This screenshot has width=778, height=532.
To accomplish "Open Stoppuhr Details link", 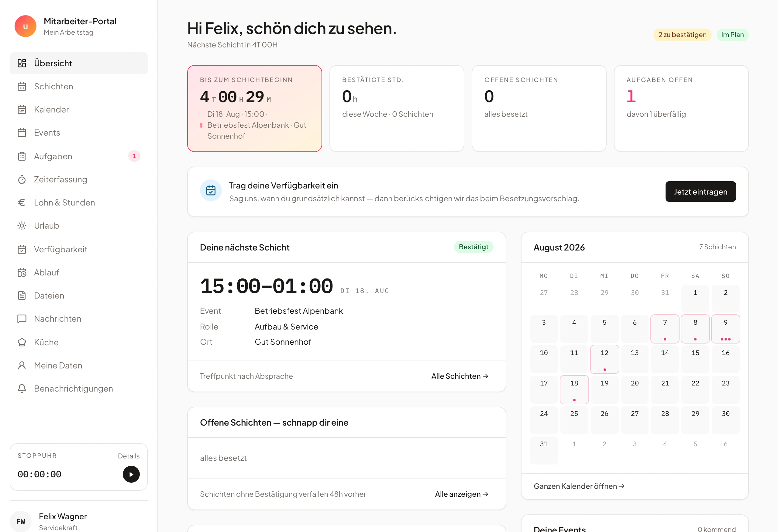I will 129,456.
